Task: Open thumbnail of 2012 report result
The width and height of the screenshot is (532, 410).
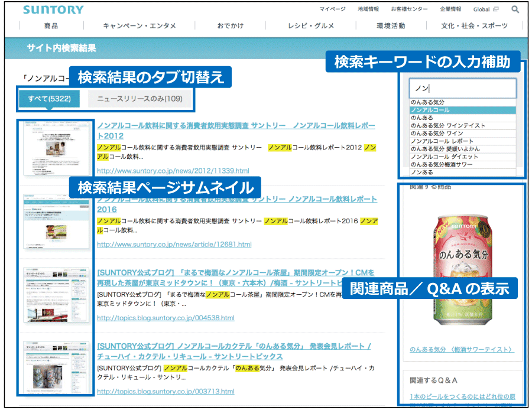Action: click(56, 148)
